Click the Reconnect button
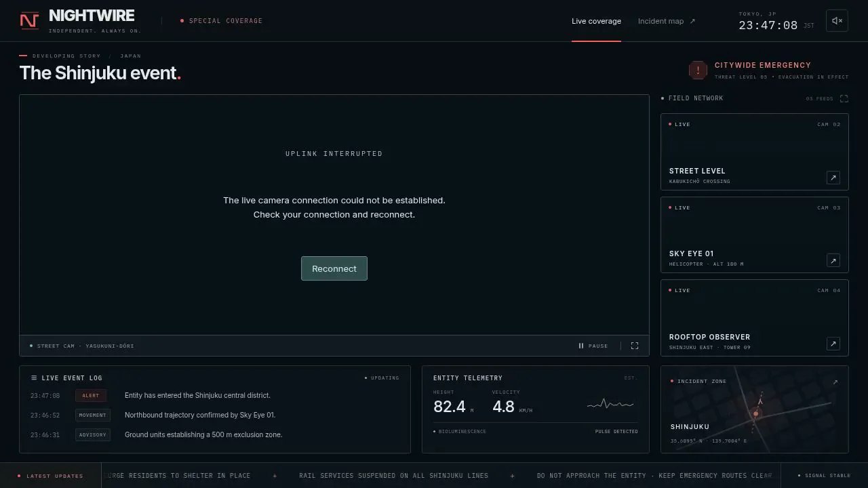Image resolution: width=868 pixels, height=488 pixels. coord(334,268)
